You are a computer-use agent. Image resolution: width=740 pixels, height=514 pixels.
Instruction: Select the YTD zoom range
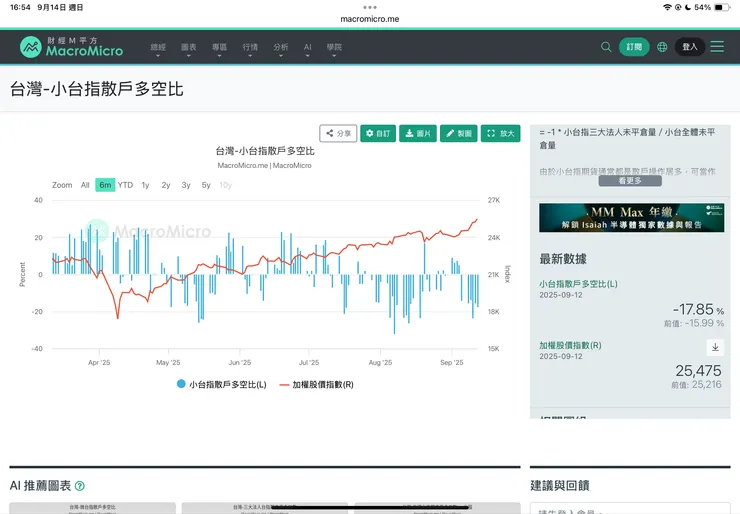coord(125,185)
